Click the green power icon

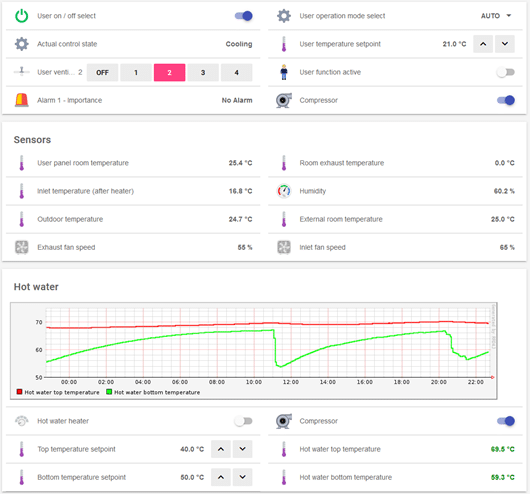click(22, 16)
